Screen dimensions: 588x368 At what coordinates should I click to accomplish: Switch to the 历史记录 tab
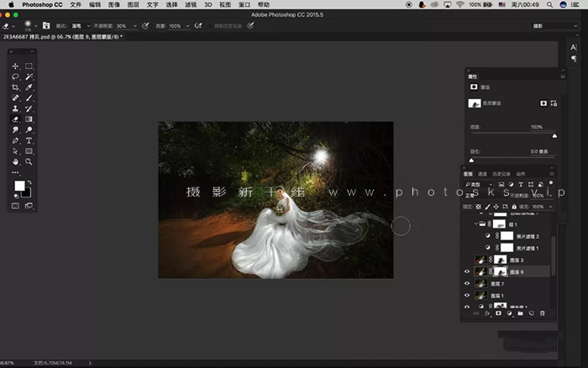tap(501, 174)
